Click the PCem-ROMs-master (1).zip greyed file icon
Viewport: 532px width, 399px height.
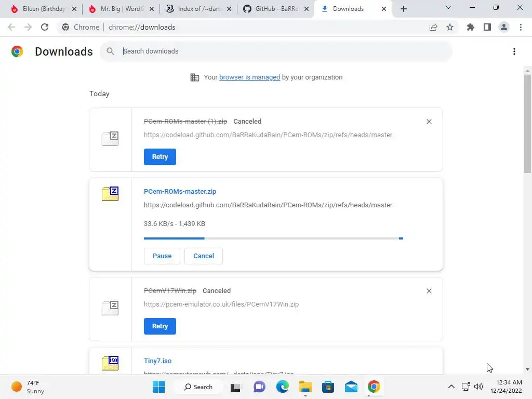tap(110, 138)
